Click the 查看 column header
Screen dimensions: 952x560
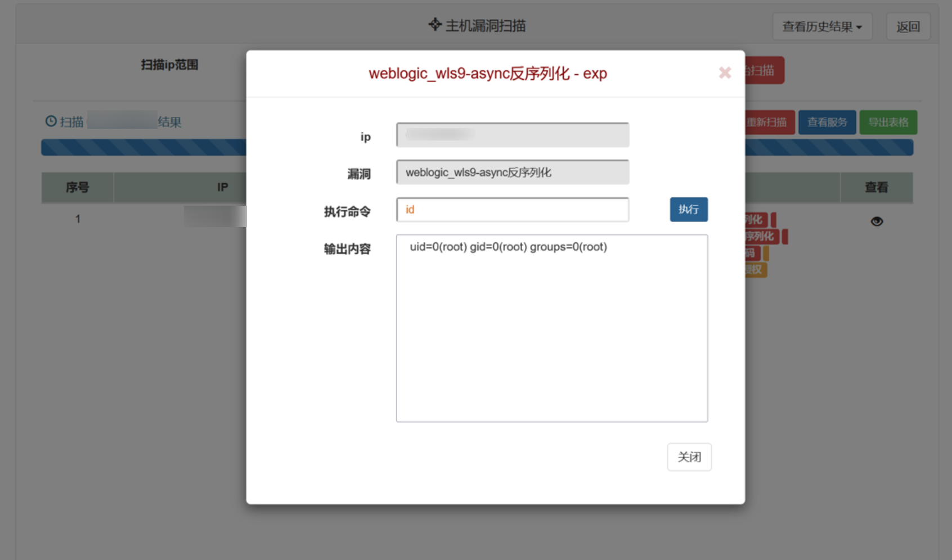tap(876, 187)
